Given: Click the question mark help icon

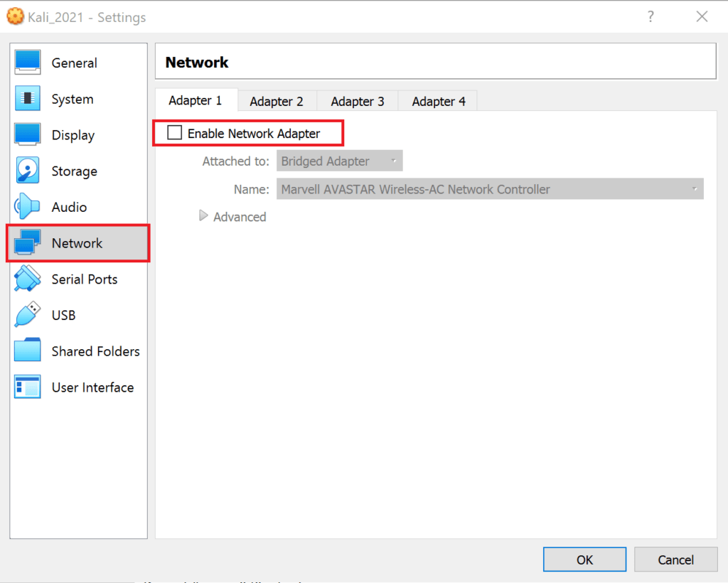Looking at the screenshot, I should click(651, 17).
